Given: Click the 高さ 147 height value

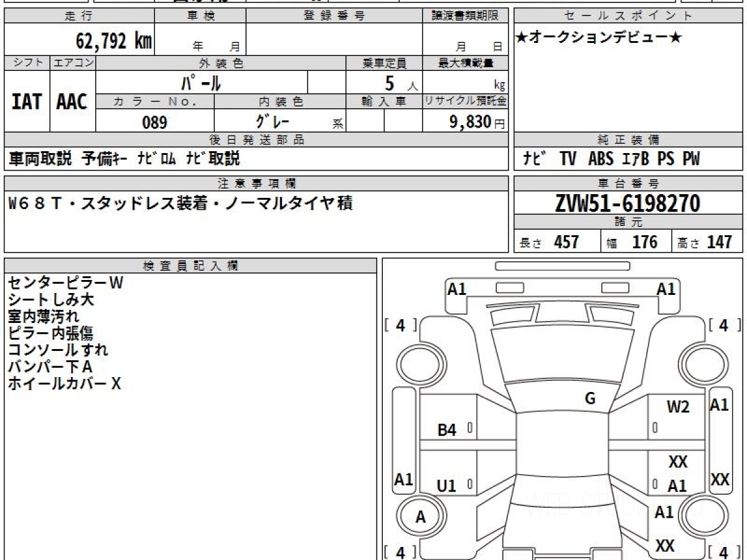Looking at the screenshot, I should coord(705,242).
